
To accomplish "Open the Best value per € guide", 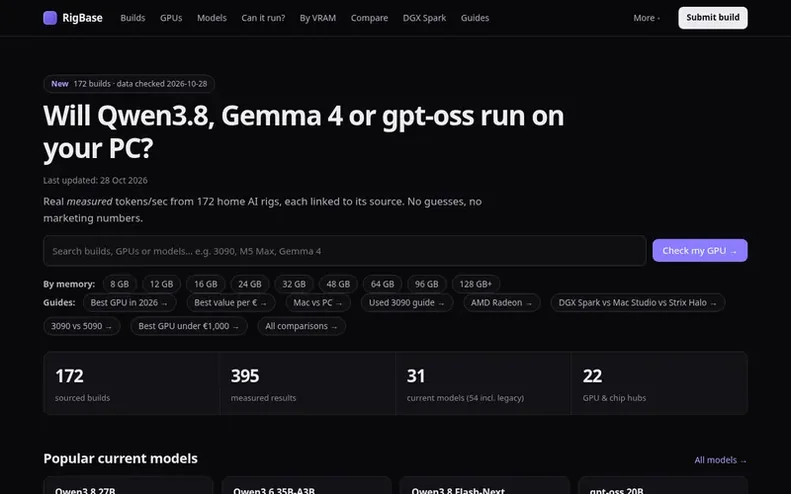I will coord(231,303).
